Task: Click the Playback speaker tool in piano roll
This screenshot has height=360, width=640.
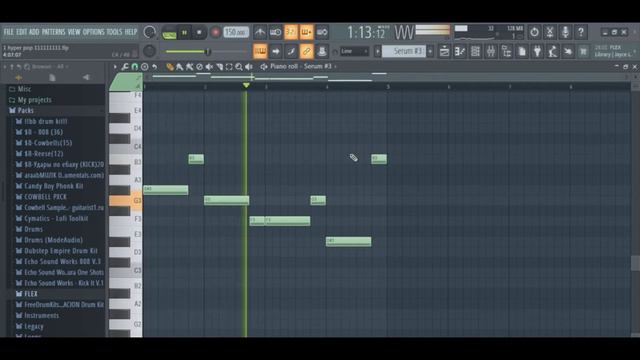Action: [x=249, y=67]
